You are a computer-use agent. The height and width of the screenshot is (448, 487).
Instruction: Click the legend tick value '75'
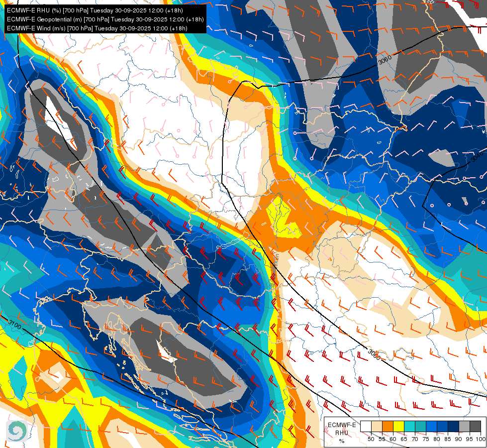[426, 439]
